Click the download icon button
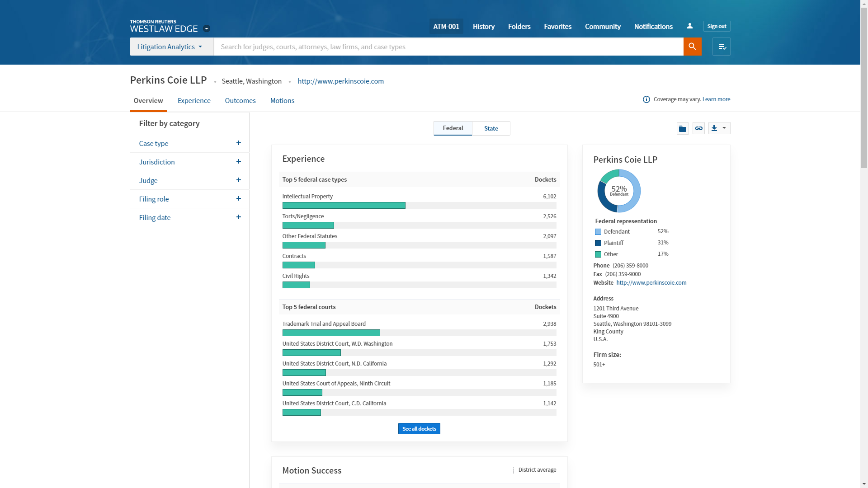 (x=715, y=128)
